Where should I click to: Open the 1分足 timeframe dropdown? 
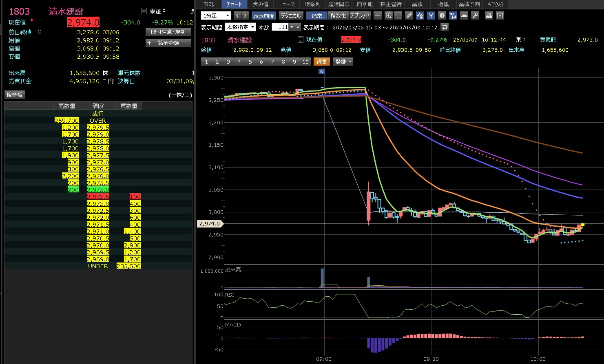point(216,15)
